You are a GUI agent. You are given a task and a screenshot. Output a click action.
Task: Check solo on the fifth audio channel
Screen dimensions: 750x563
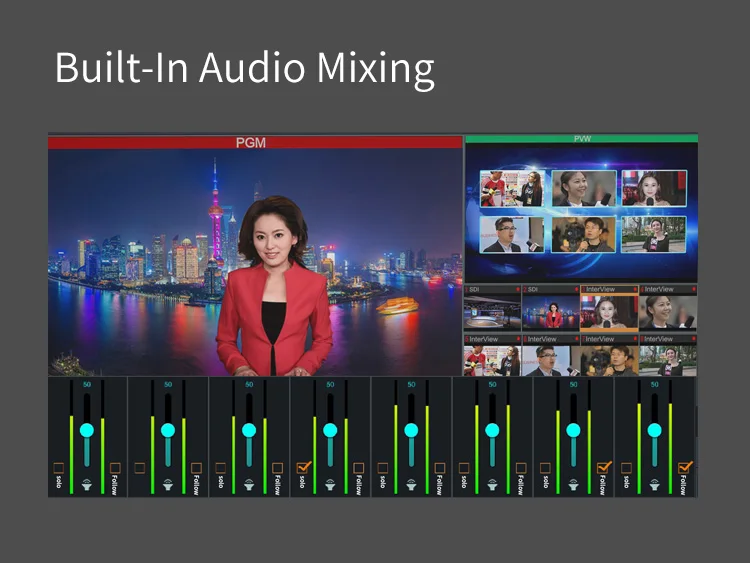pyautogui.click(x=383, y=468)
